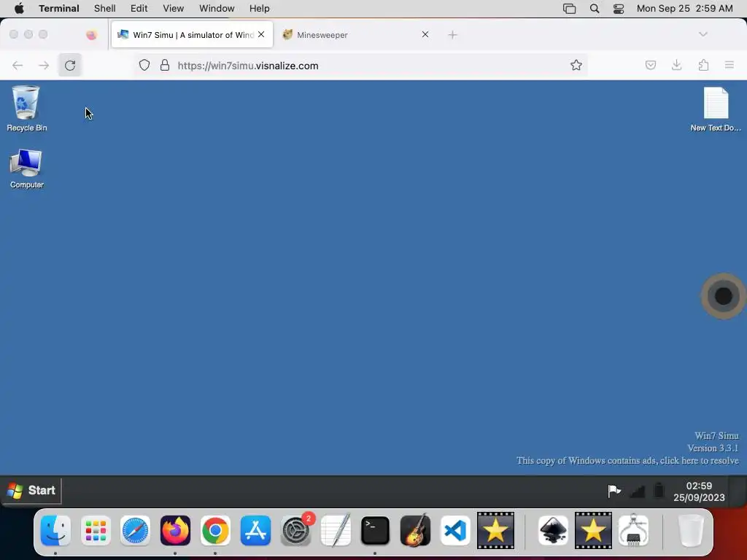Open System Information chip icon in Dock

coord(633,530)
